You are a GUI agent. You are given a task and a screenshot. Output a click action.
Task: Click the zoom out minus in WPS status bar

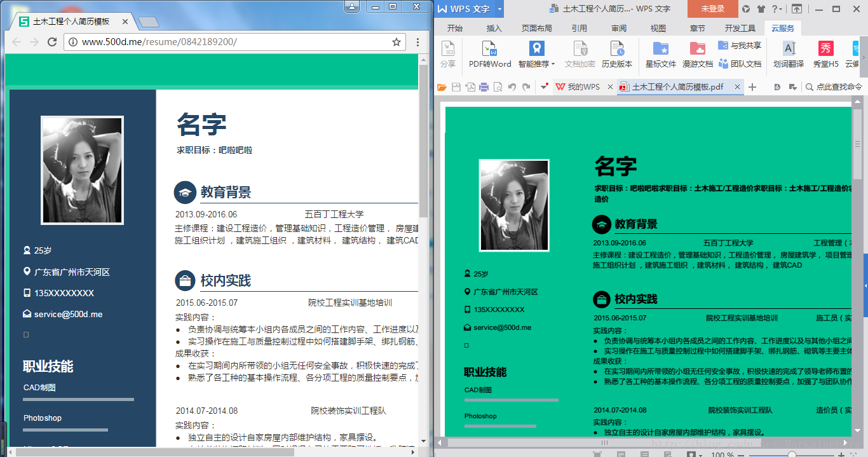click(742, 455)
